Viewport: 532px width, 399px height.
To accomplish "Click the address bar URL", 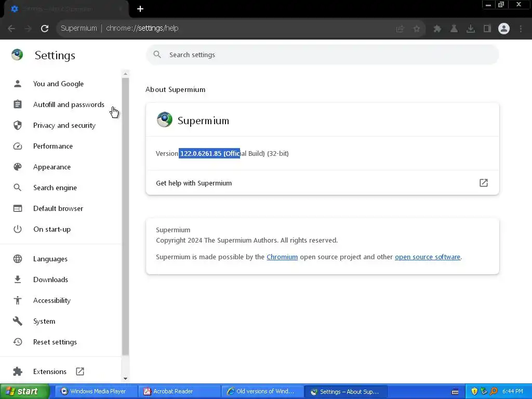I will (x=142, y=29).
